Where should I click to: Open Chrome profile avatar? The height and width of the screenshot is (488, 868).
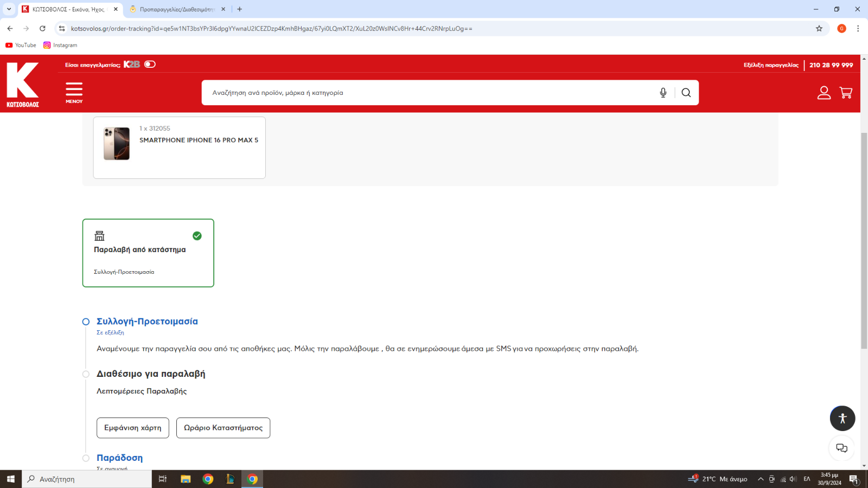(841, 28)
